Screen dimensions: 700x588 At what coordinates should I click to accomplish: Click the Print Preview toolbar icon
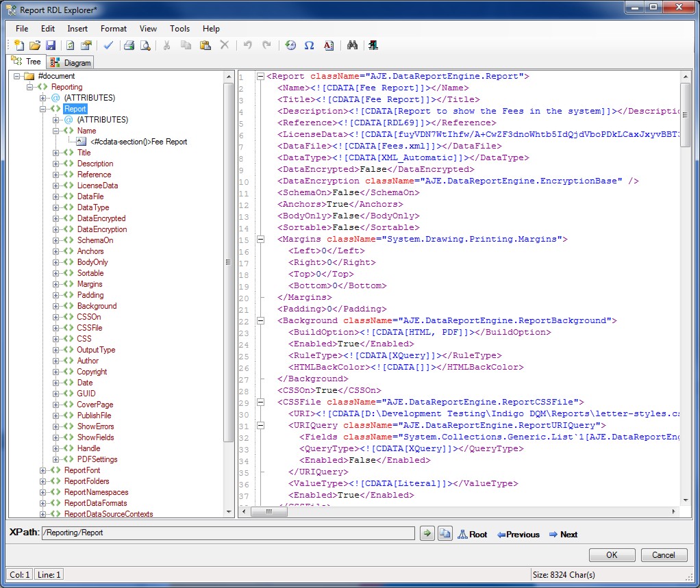tap(145, 46)
